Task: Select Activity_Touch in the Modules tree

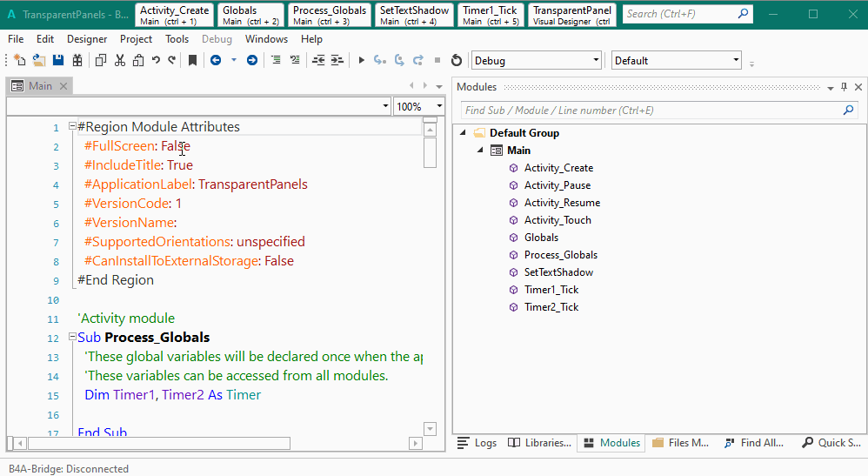Action: (x=558, y=220)
